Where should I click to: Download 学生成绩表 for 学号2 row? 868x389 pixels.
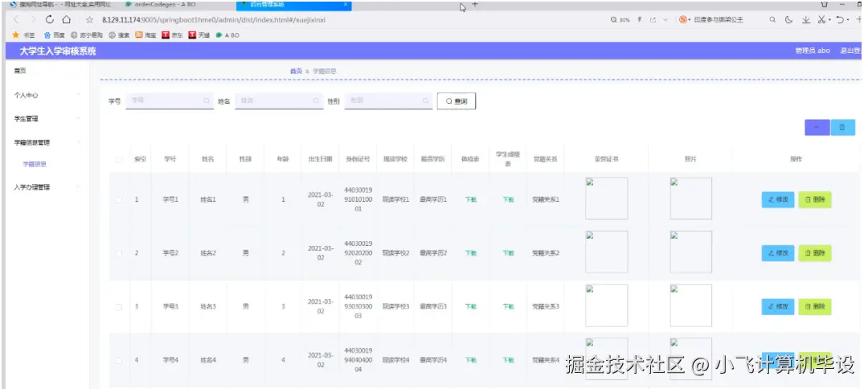508,253
